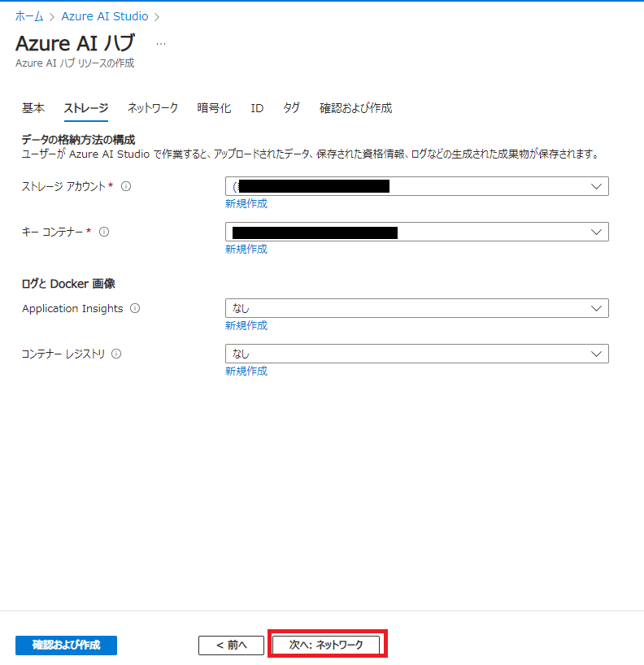
Task: Go to the ネットワーク tab
Action: pos(153,108)
